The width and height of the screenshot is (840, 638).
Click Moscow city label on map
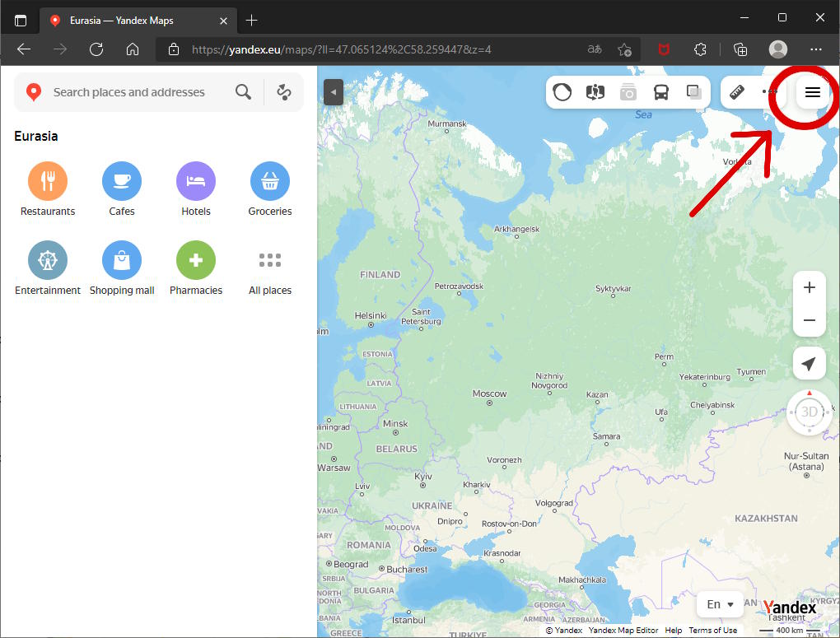[489, 394]
